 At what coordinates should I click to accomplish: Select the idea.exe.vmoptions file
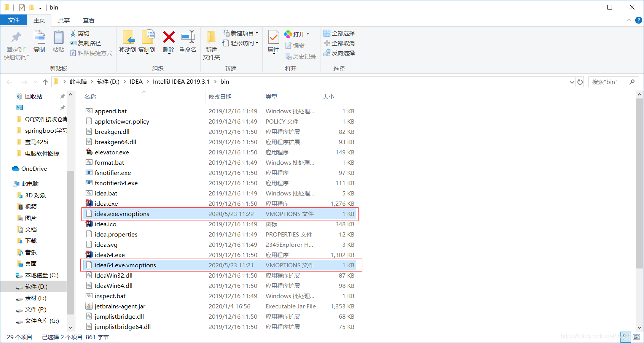coord(220,214)
